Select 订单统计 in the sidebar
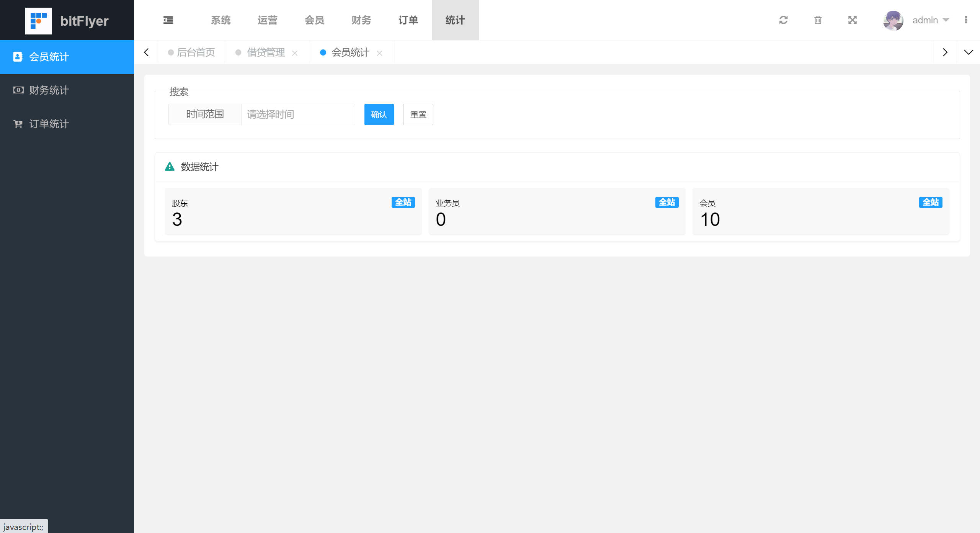The image size is (980, 533). click(67, 124)
